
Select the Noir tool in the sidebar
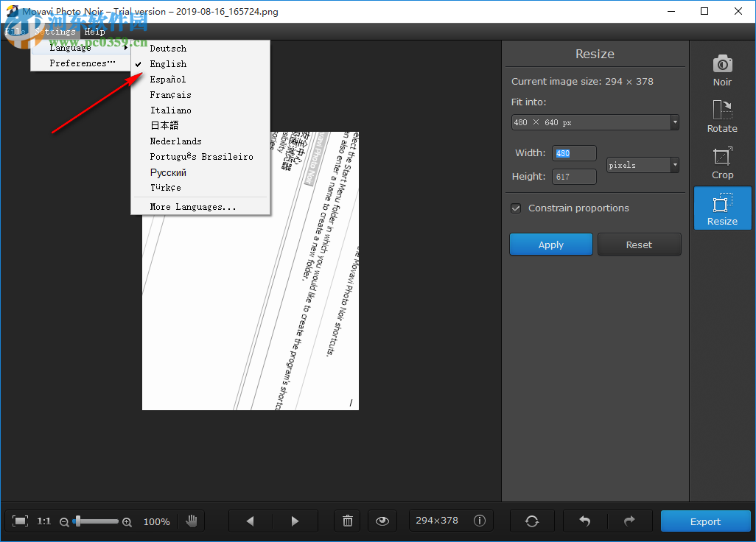click(x=721, y=70)
